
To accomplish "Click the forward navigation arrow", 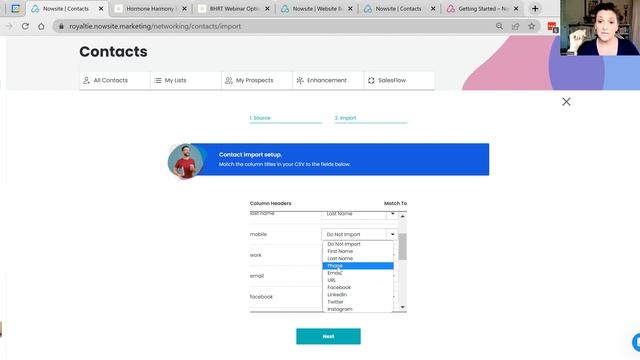I will 9,26.
